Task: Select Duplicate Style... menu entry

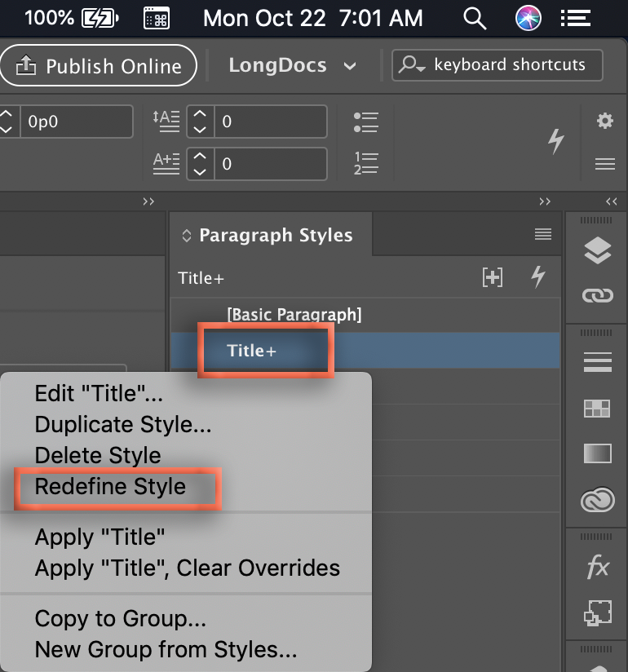Action: point(123,425)
